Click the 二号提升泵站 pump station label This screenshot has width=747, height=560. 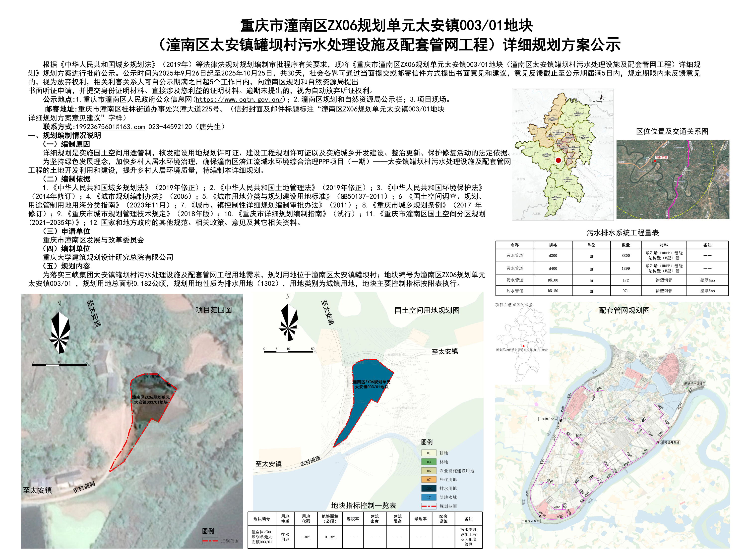point(531,521)
